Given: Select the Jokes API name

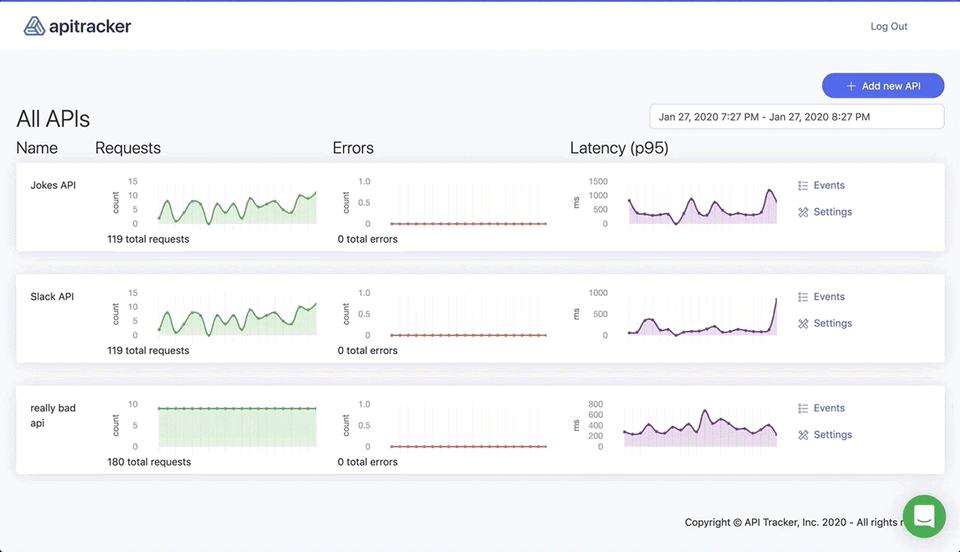Looking at the screenshot, I should point(53,185).
